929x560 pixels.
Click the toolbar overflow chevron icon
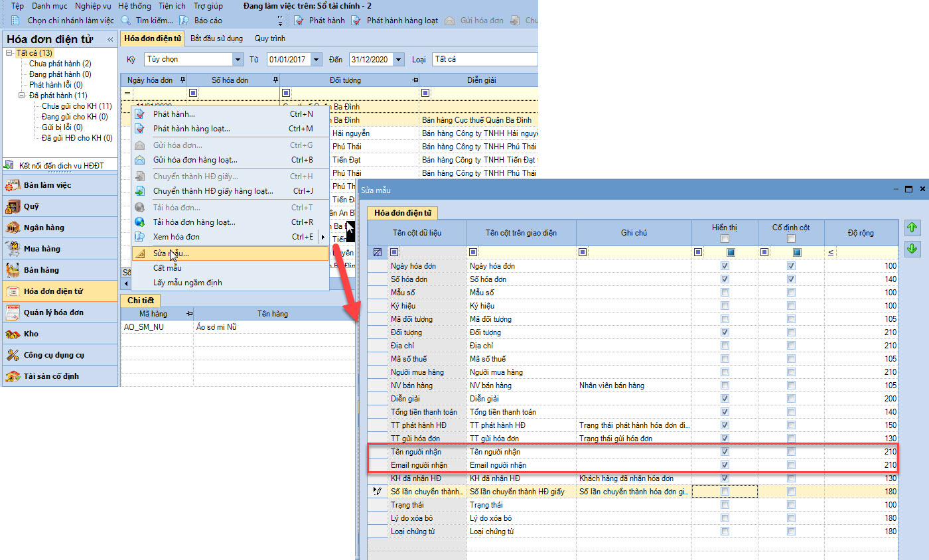coord(279,21)
